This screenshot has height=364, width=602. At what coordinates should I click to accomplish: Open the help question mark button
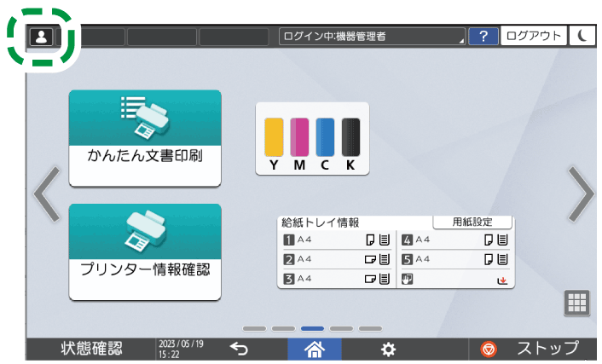pos(483,37)
